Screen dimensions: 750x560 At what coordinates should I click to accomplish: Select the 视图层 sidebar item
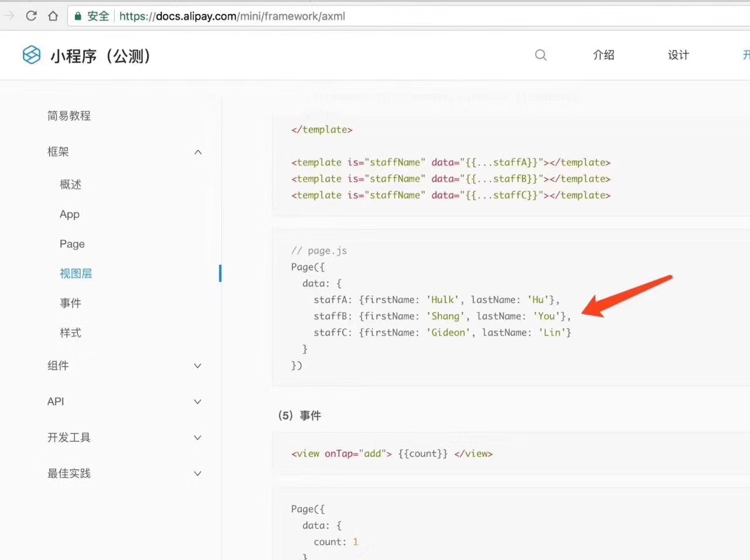pyautogui.click(x=76, y=274)
